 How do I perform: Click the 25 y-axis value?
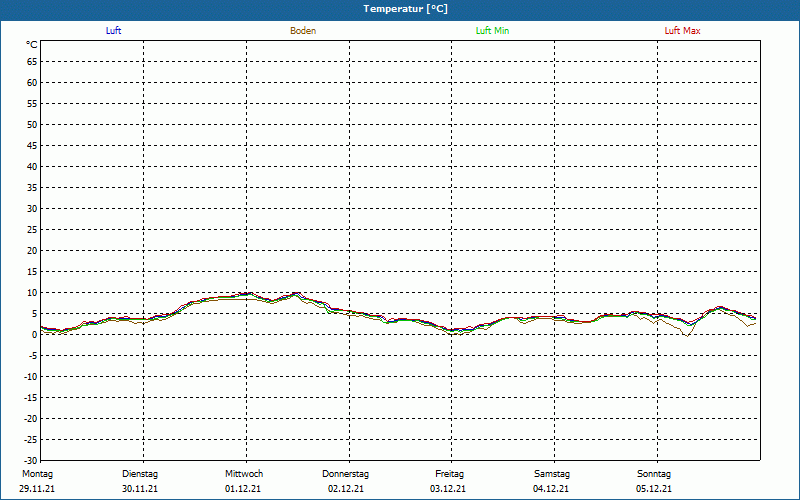(x=32, y=230)
